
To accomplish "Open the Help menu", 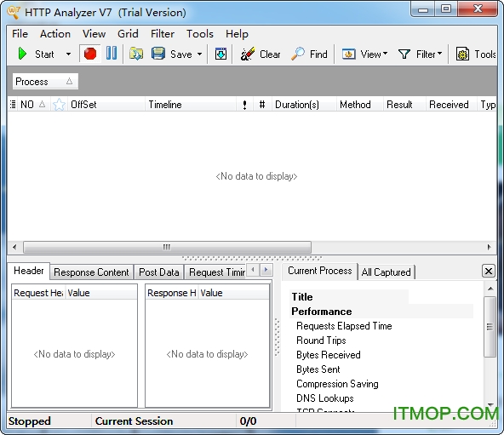I will coord(237,34).
